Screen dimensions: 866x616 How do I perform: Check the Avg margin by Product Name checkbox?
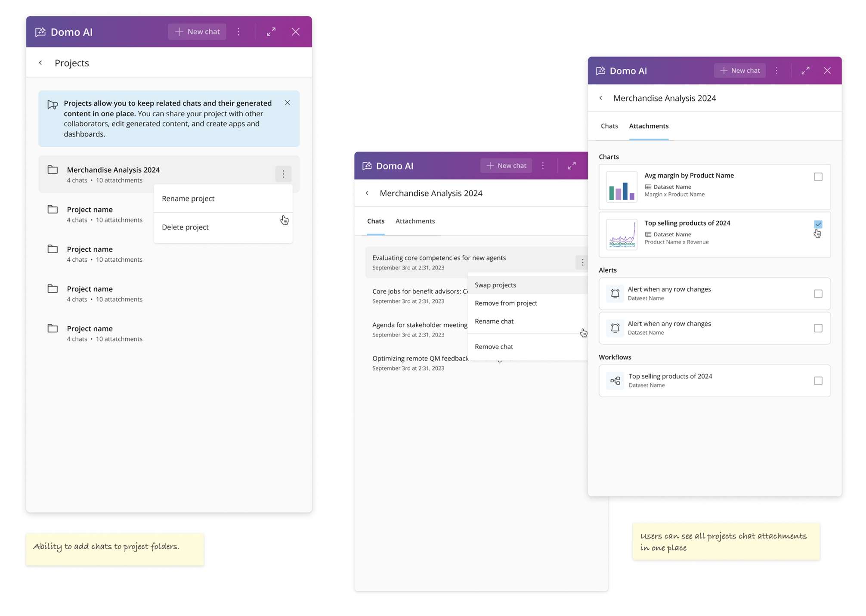(818, 177)
